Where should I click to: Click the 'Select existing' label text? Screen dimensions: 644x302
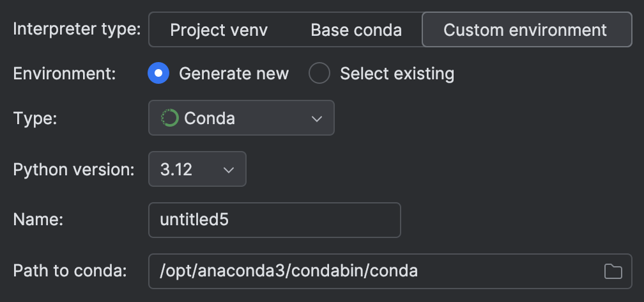(x=397, y=74)
